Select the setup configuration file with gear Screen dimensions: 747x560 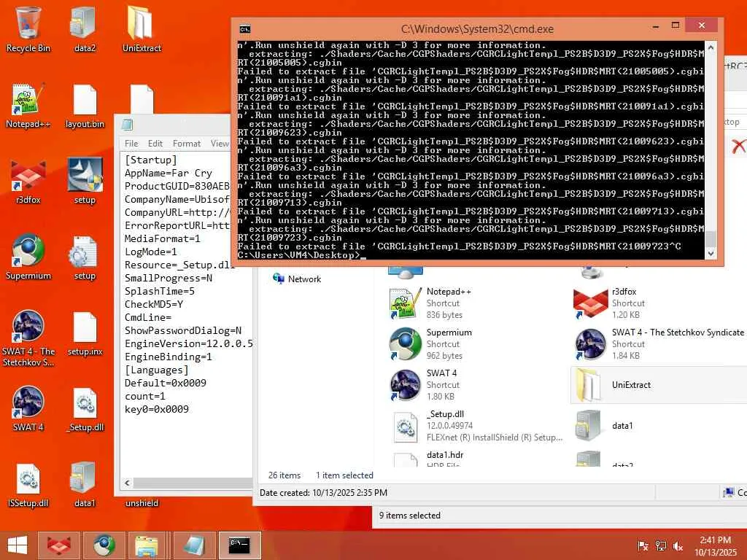(x=85, y=257)
